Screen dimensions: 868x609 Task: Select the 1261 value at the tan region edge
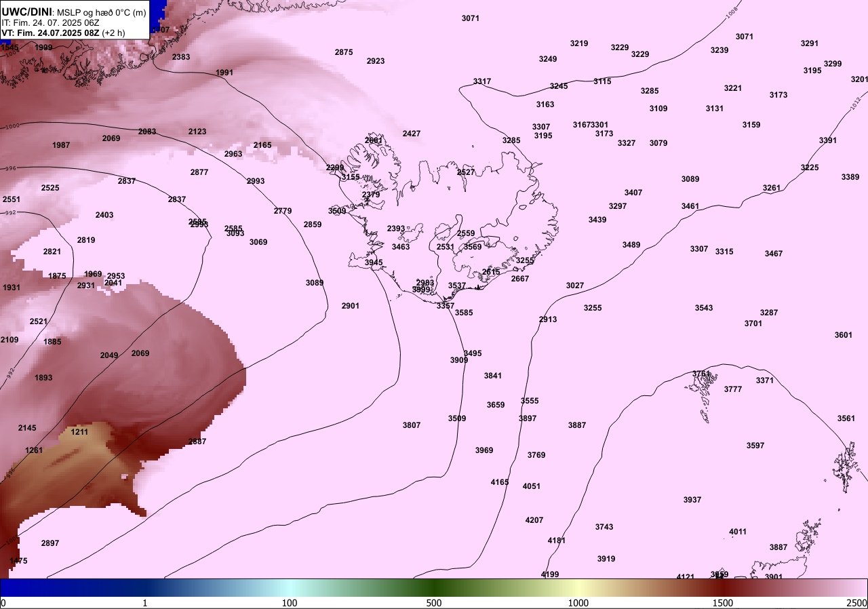[x=34, y=450]
